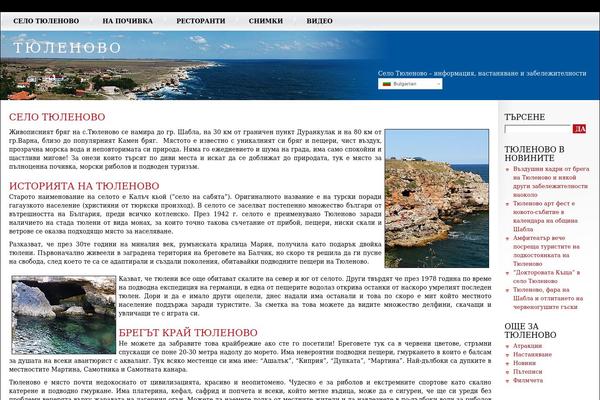This screenshot has width=600, height=400.
Task: Open the Атракции category link
Action: [x=527, y=346]
